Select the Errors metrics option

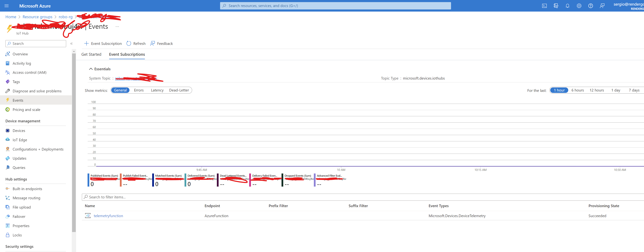click(139, 90)
